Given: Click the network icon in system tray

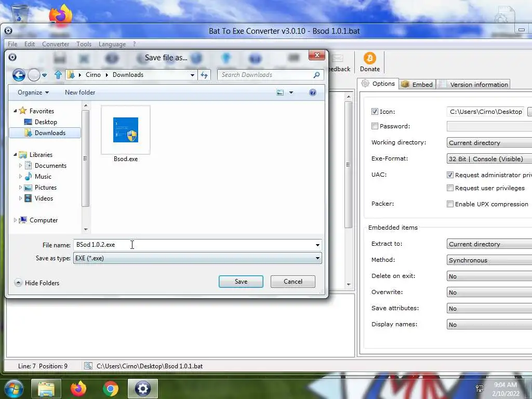Looking at the screenshot, I should coord(480,389).
